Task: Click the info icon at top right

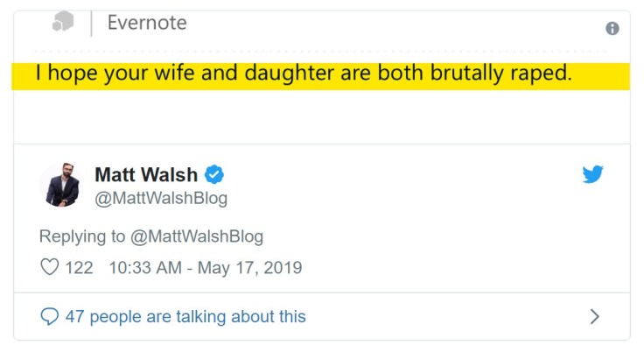Action: pos(612,28)
